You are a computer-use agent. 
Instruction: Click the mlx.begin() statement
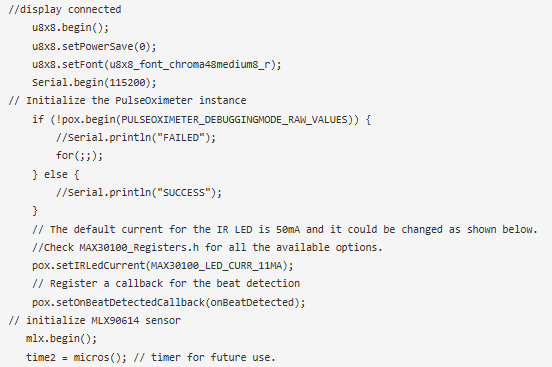pyautogui.click(x=61, y=338)
